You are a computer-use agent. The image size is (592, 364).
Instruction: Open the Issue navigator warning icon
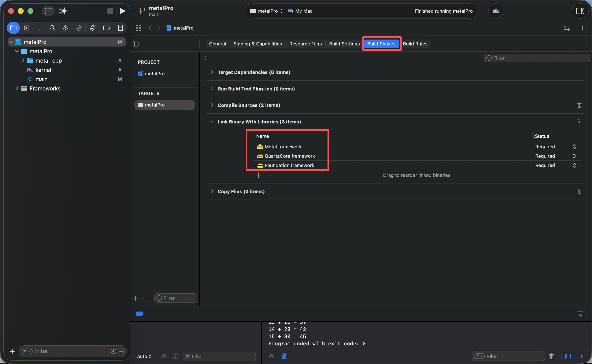[65, 28]
